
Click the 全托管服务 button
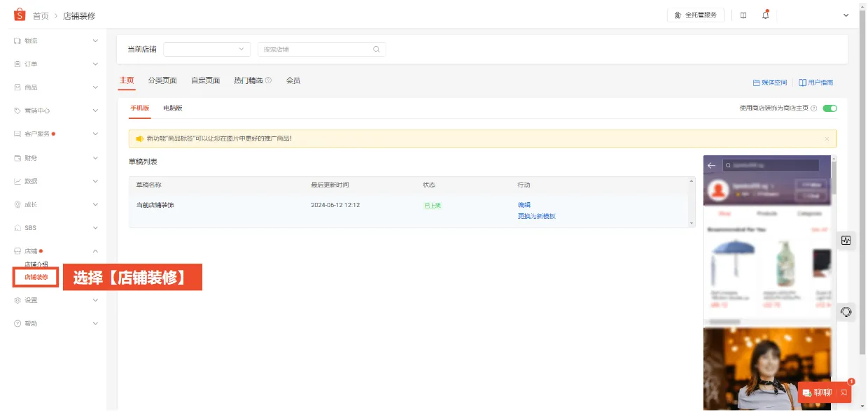pyautogui.click(x=695, y=15)
